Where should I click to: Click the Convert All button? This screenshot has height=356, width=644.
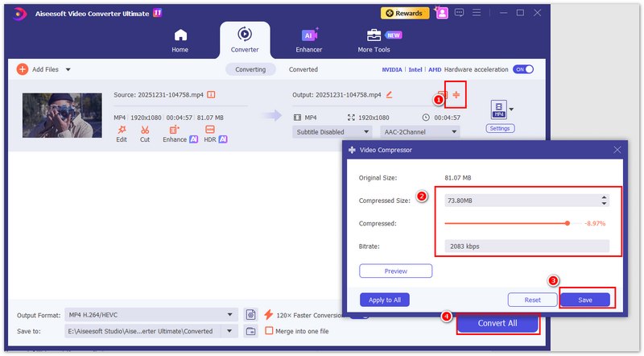[498, 324]
